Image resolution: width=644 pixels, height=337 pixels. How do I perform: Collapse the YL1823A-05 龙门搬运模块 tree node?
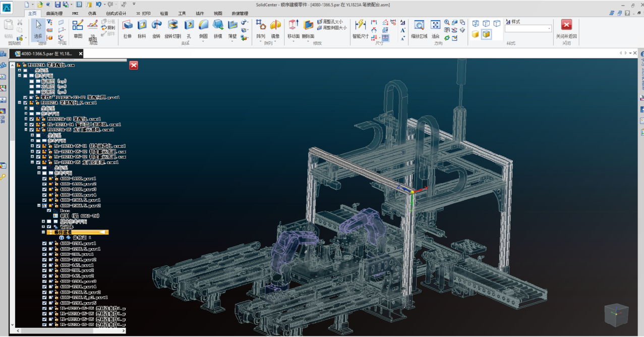point(26,130)
